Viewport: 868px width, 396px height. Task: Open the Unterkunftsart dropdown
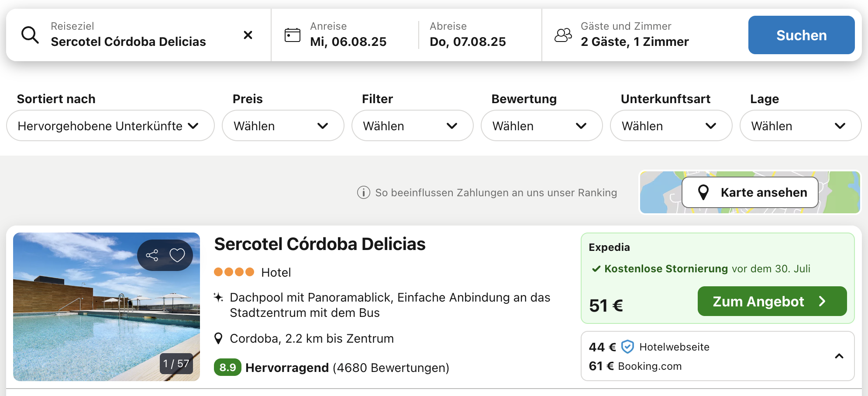tap(671, 125)
